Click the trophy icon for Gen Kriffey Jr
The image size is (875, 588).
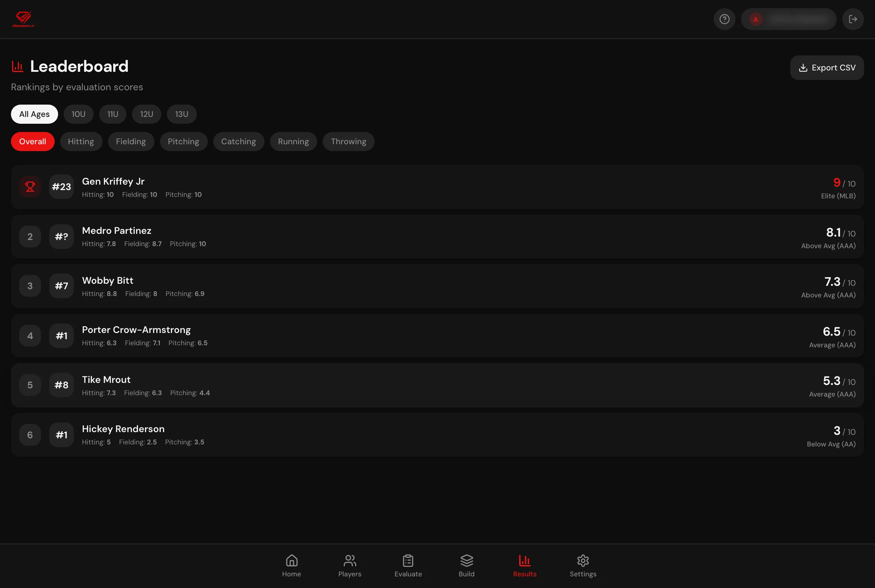point(30,186)
